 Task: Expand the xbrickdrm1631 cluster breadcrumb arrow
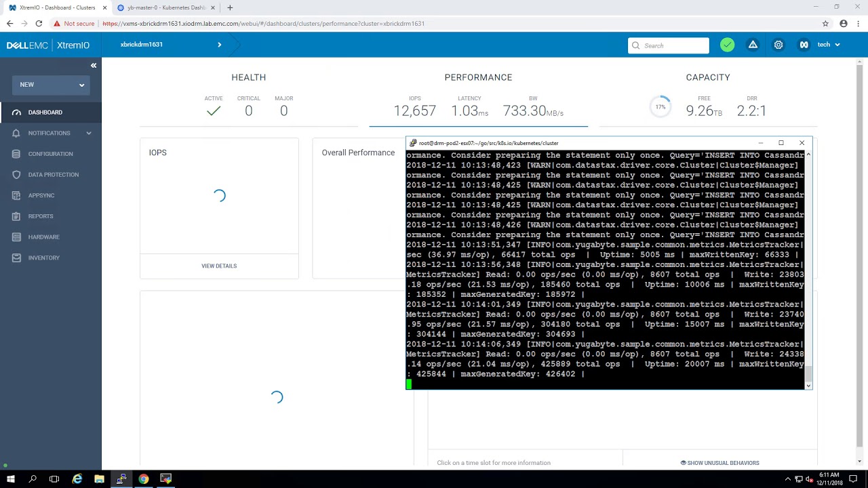tap(219, 45)
